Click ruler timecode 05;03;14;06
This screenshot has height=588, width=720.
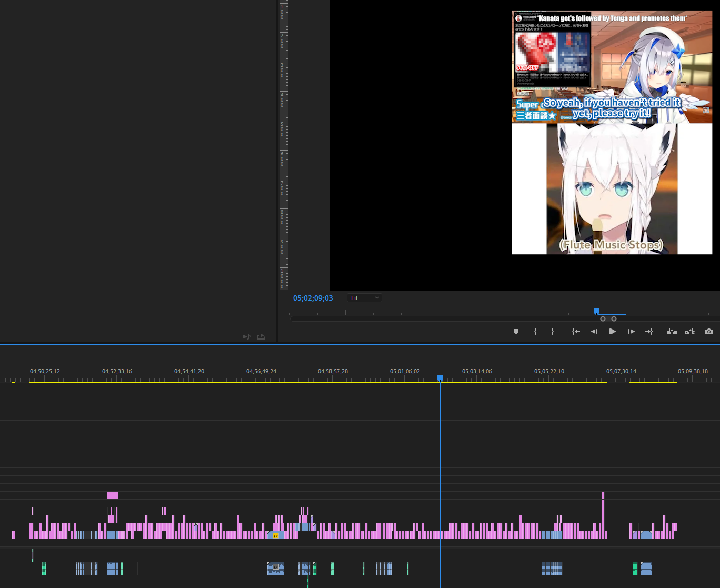(477, 371)
